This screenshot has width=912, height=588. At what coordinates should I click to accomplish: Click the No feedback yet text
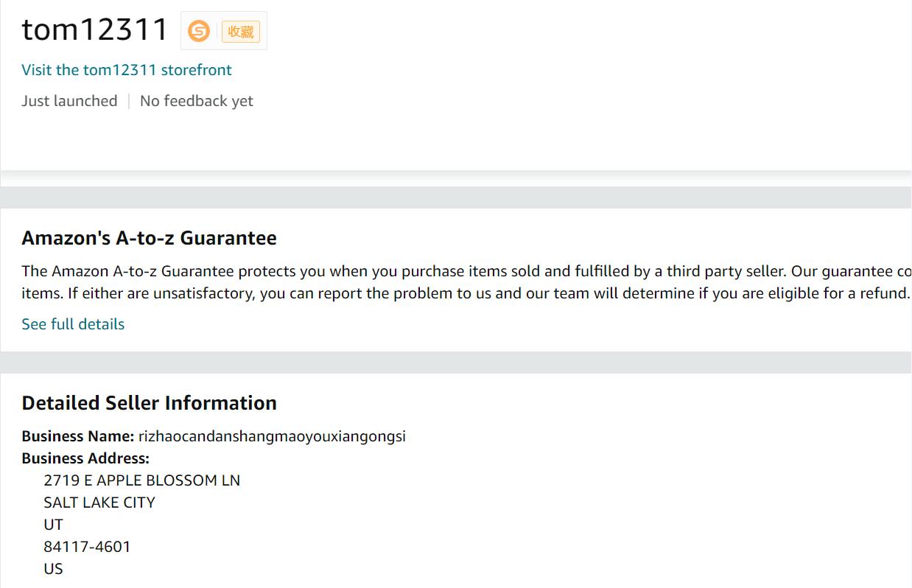click(196, 101)
